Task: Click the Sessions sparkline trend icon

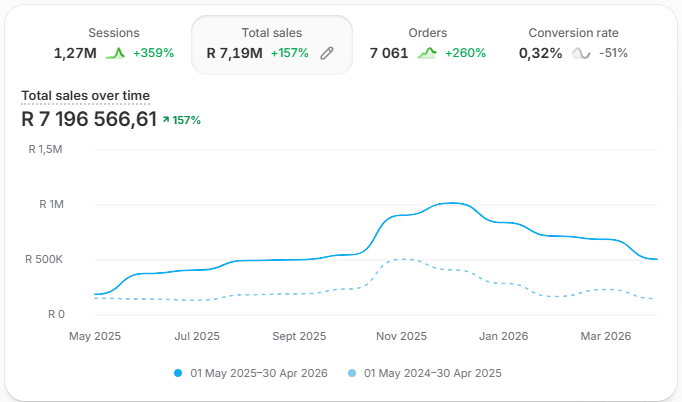Action: 115,53
